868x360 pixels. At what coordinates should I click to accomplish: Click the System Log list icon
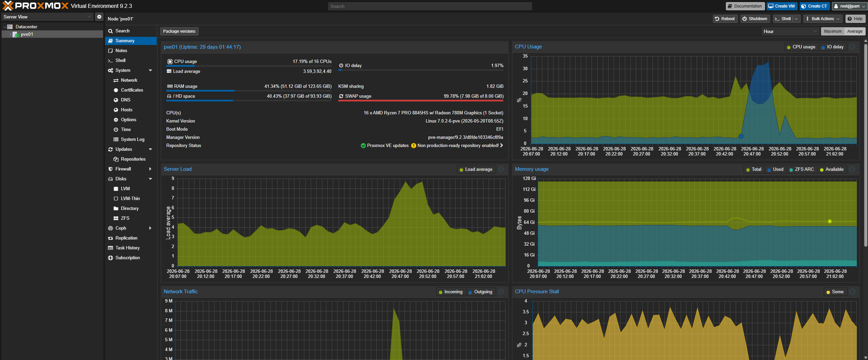(116, 139)
